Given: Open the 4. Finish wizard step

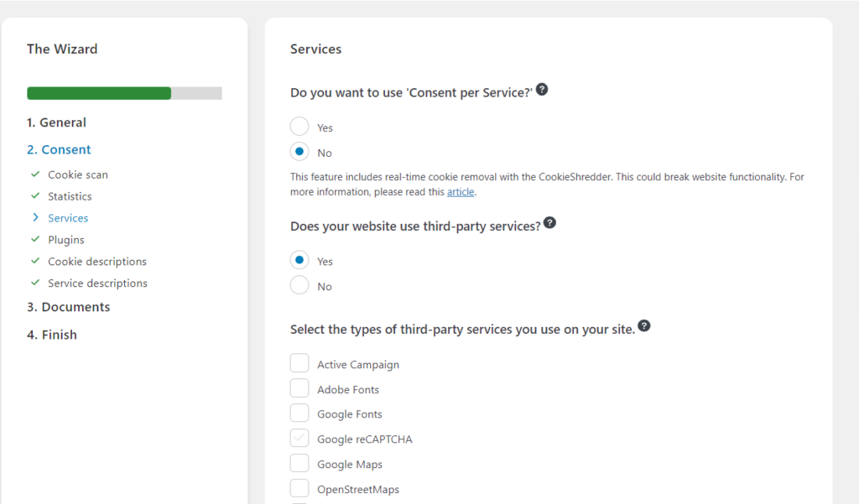Looking at the screenshot, I should click(x=51, y=335).
